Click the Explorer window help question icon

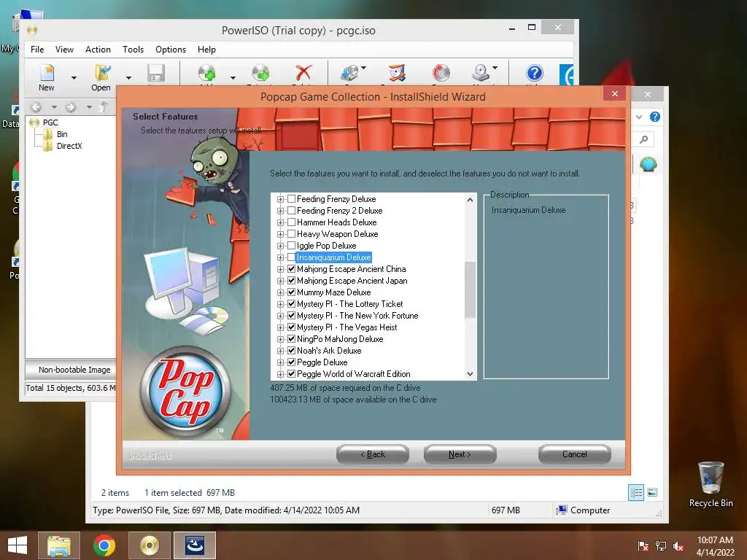655,117
